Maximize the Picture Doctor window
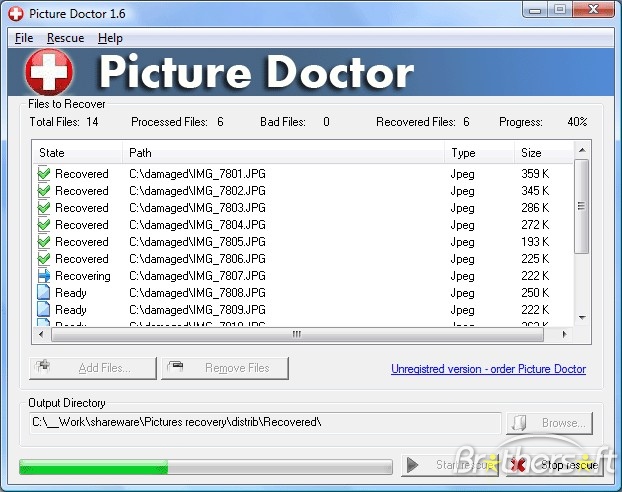The image size is (622, 492). [x=560, y=10]
